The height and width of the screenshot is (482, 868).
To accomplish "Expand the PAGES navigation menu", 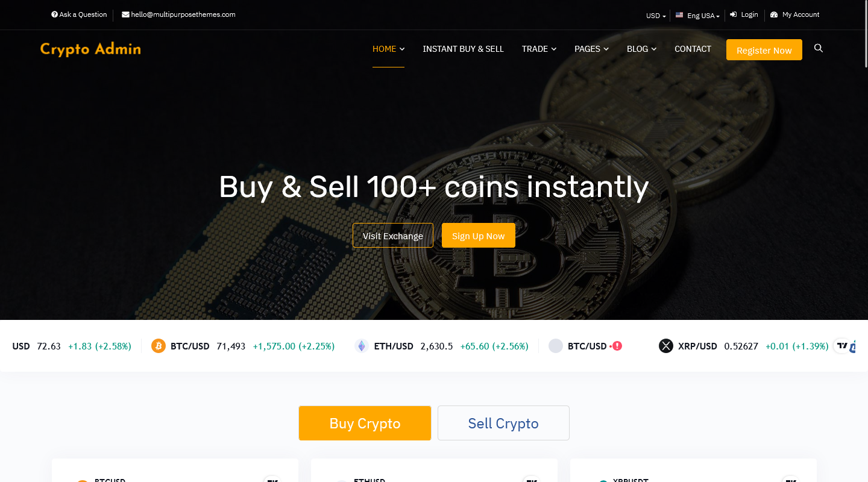I will pos(591,49).
